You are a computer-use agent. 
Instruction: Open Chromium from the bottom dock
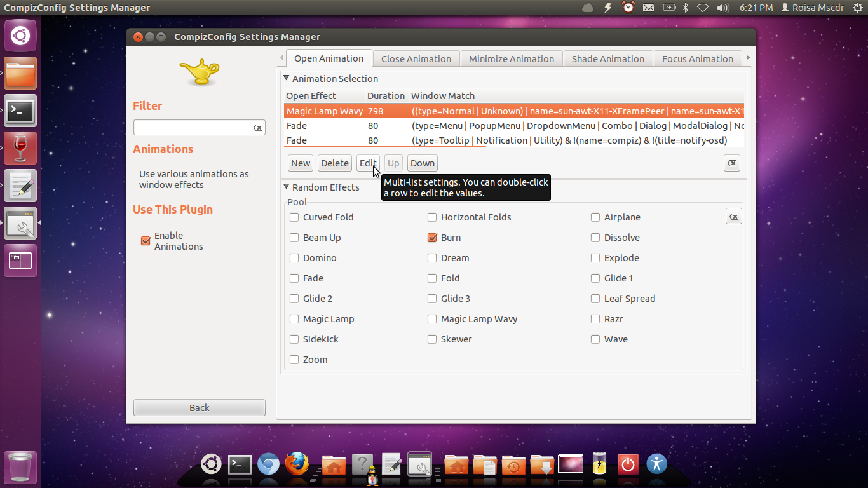(268, 464)
